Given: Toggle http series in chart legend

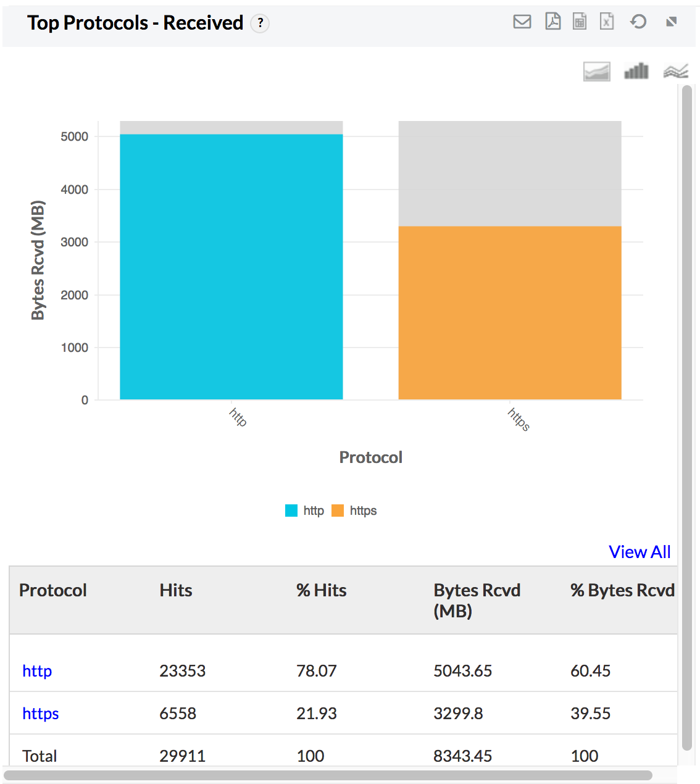Looking at the screenshot, I should click(305, 511).
